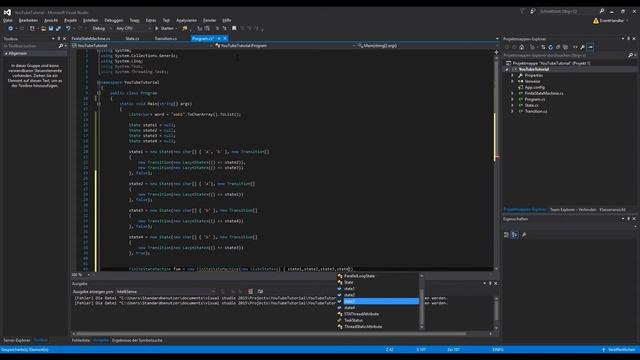
Task: Toggle word wrap in the Ausgabe panel
Action: [260, 291]
